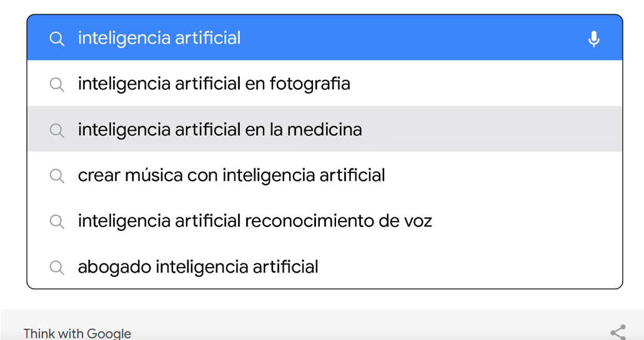Click search icon beside 'inteligencia artificial en fotografia'

click(57, 84)
